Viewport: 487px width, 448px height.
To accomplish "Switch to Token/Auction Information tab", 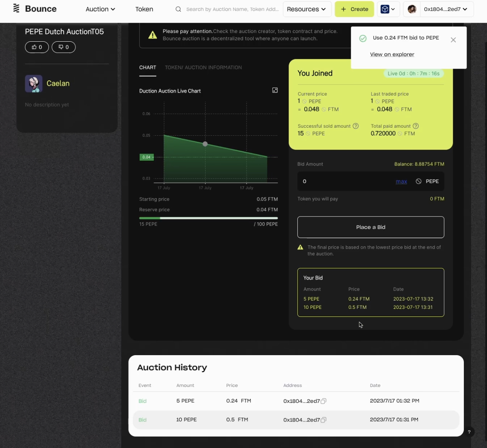I will (203, 67).
